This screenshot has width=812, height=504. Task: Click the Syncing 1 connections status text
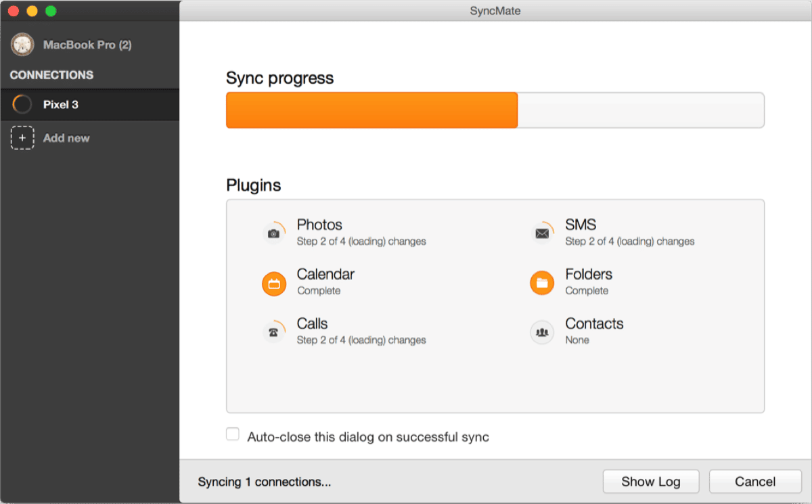(x=264, y=482)
